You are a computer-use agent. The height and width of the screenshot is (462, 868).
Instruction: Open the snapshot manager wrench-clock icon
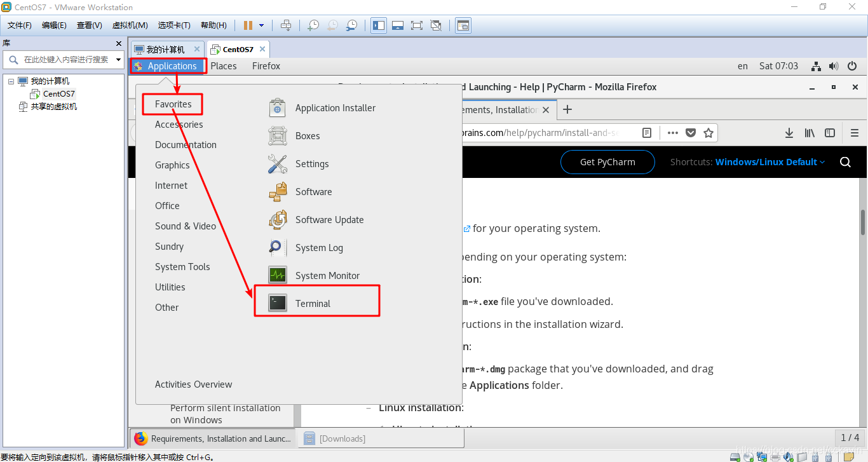point(351,25)
